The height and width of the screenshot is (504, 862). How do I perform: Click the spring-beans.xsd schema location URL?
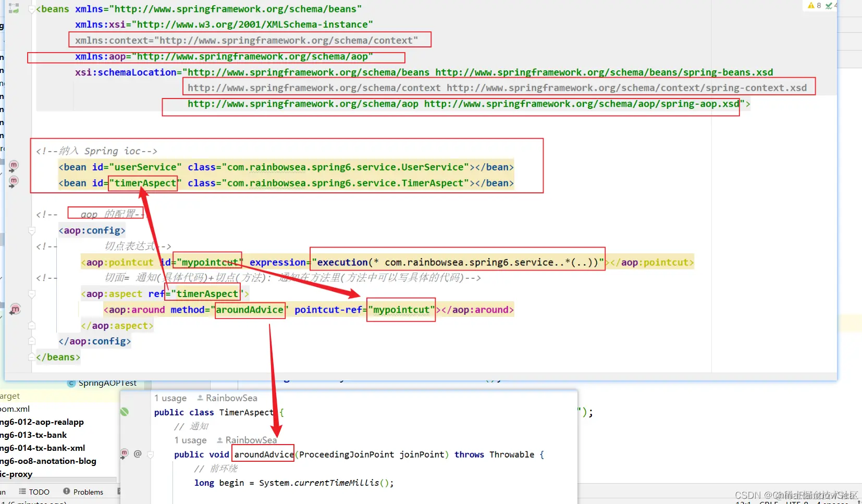(604, 72)
